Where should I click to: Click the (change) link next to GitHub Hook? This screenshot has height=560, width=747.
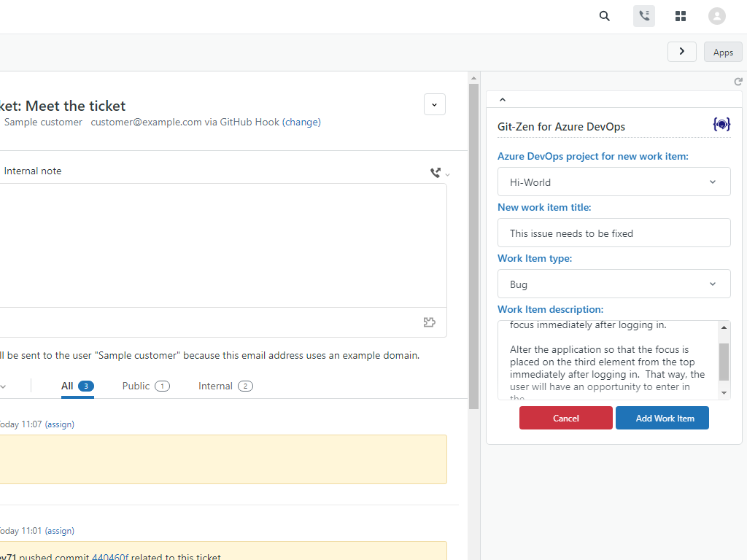pyautogui.click(x=302, y=122)
